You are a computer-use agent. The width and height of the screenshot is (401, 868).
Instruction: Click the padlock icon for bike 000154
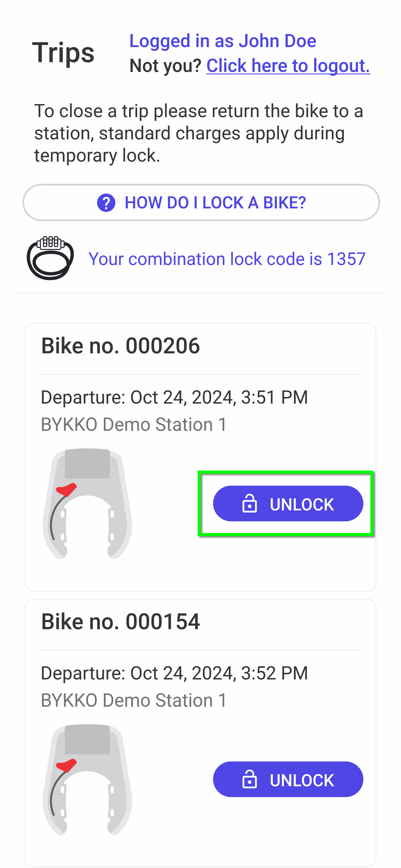pos(250,779)
